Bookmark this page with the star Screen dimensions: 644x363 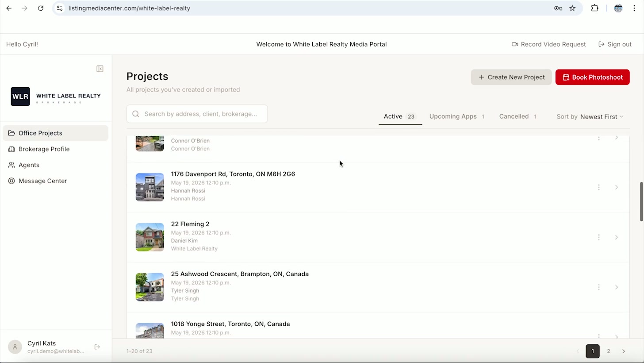tap(572, 8)
